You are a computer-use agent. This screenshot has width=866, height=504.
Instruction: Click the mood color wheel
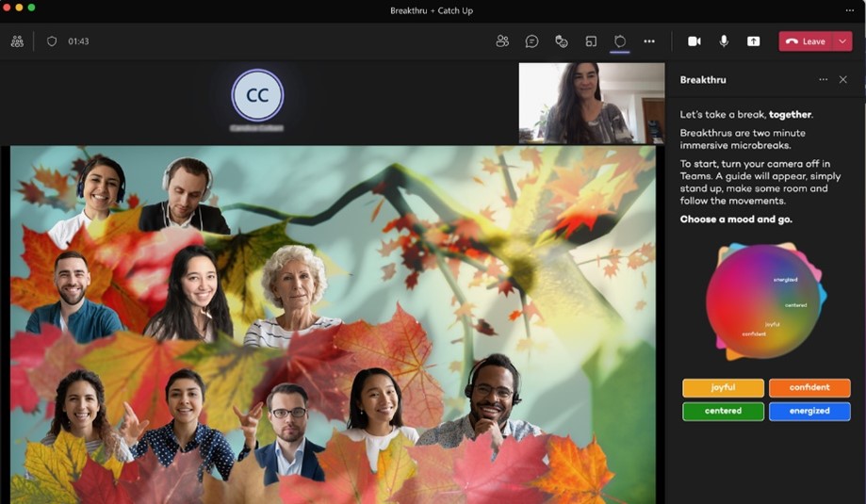(x=764, y=301)
